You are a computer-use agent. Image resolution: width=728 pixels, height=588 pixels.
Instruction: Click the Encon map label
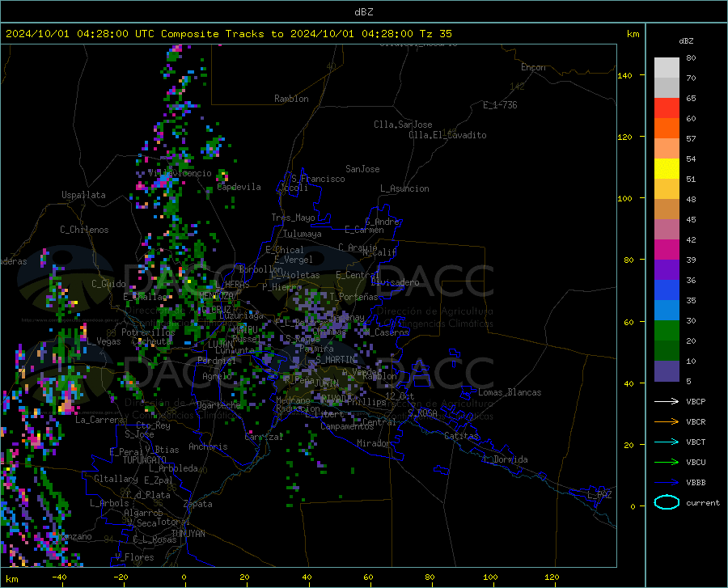(x=533, y=67)
